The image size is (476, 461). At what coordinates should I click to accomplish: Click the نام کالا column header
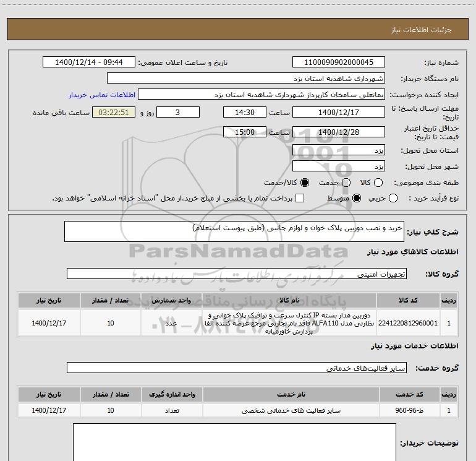[x=289, y=300]
